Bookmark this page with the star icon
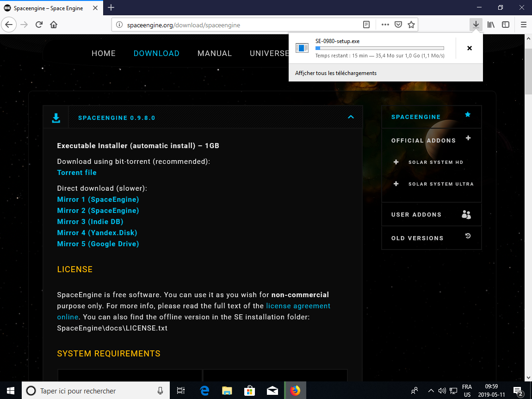 (411, 25)
